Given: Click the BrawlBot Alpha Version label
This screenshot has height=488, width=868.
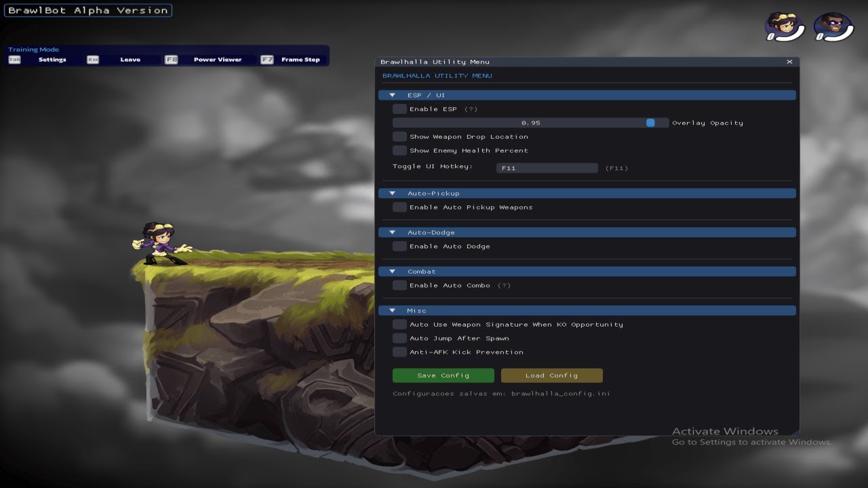Looking at the screenshot, I should point(88,11).
